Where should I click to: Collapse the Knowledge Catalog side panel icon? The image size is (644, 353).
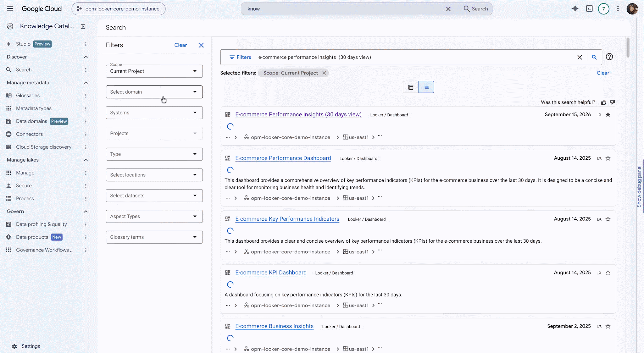tap(83, 26)
